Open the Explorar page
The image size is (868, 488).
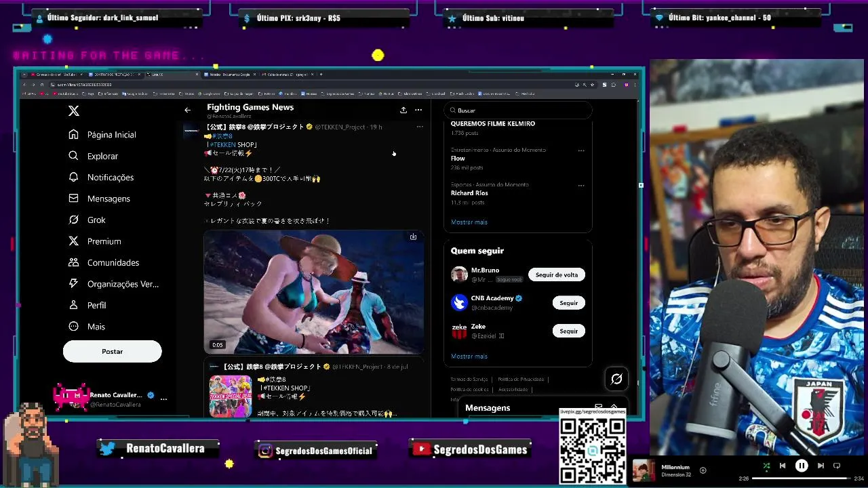94,156
